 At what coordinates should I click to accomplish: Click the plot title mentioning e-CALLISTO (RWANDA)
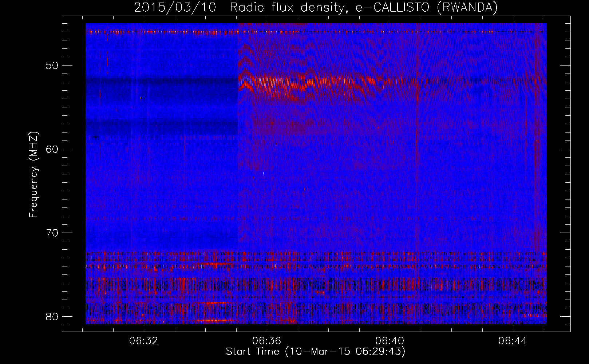[x=316, y=7]
